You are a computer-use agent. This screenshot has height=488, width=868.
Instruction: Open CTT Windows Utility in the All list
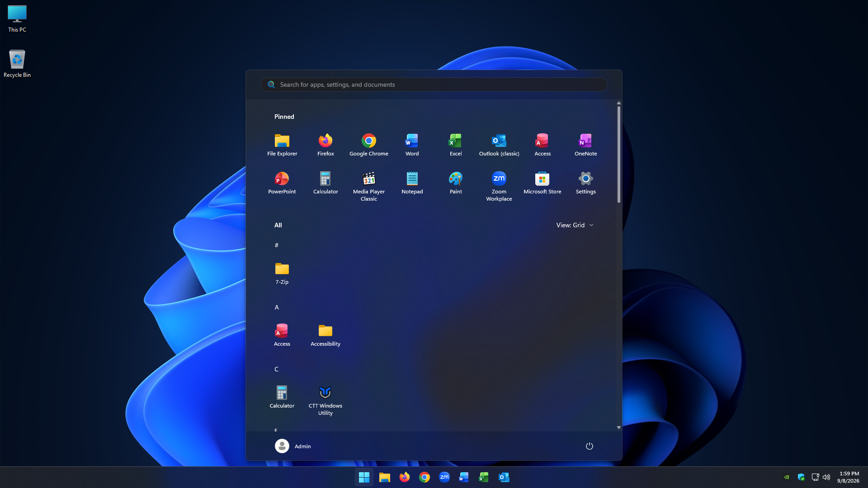[325, 400]
